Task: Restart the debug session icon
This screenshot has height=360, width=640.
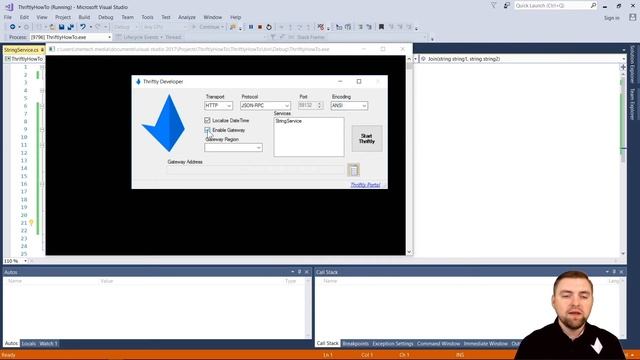Action: (269, 27)
